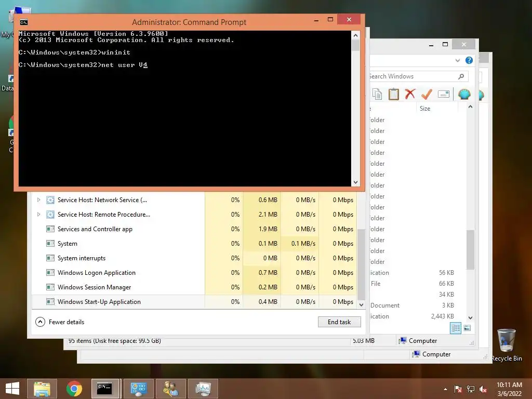Open the Command Prompt title bar system icon

(24, 22)
